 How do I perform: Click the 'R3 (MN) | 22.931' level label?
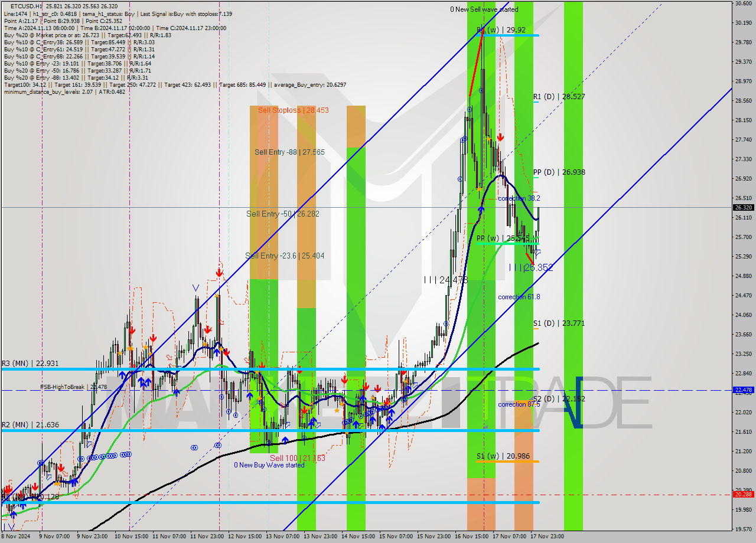(x=30, y=364)
